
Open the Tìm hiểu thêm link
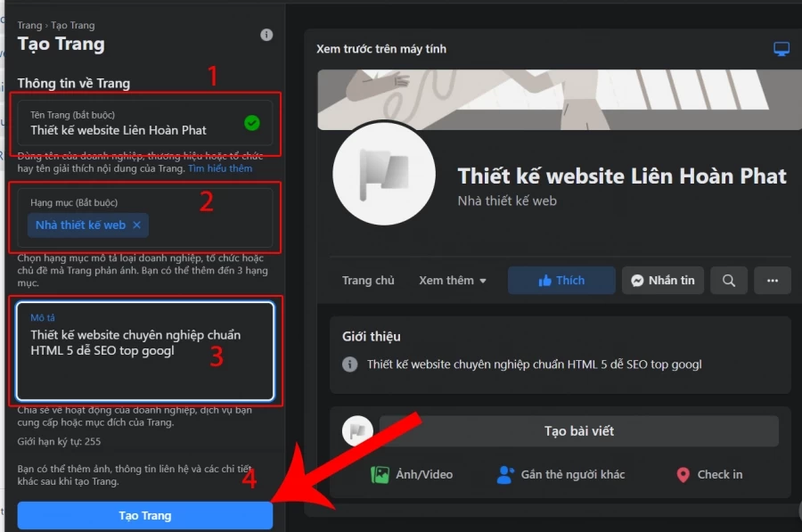220,168
